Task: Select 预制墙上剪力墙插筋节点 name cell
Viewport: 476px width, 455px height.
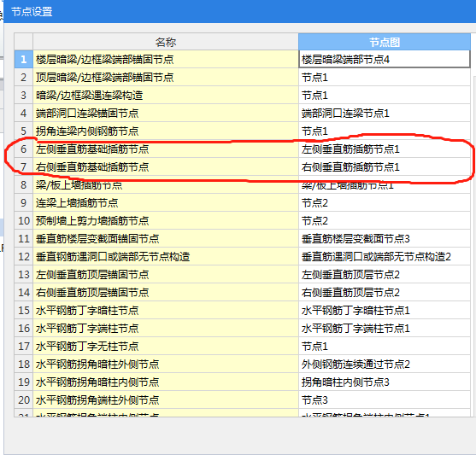Action: (166, 220)
